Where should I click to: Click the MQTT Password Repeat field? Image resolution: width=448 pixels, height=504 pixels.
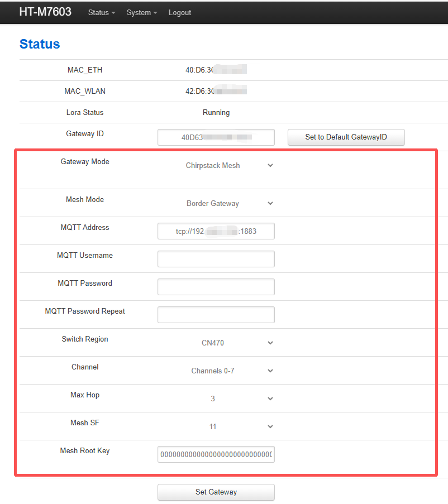216,315
